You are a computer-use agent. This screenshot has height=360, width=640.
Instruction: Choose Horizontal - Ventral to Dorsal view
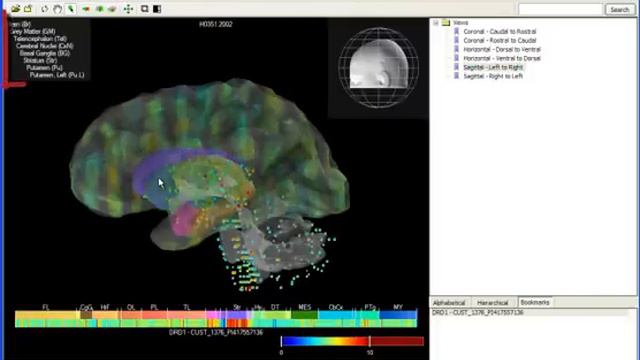pos(502,58)
